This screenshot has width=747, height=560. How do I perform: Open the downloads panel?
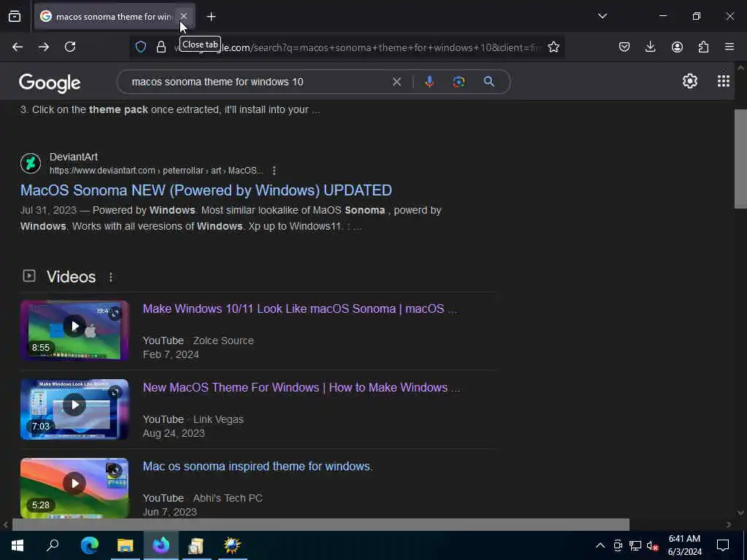point(650,47)
